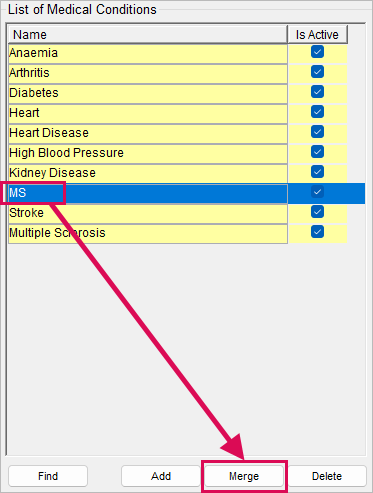Toggle Heart Disease active checkbox

[317, 132]
